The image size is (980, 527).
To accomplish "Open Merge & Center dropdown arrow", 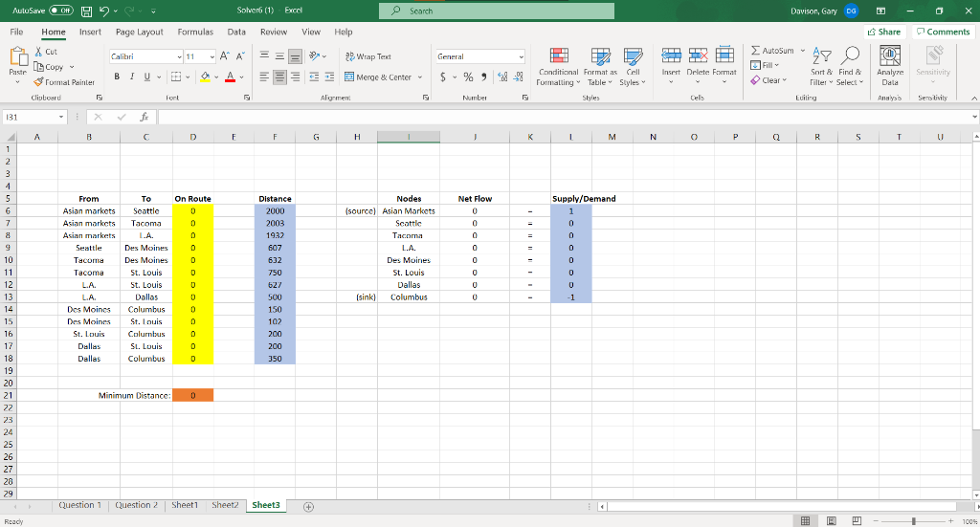I will tap(420, 77).
